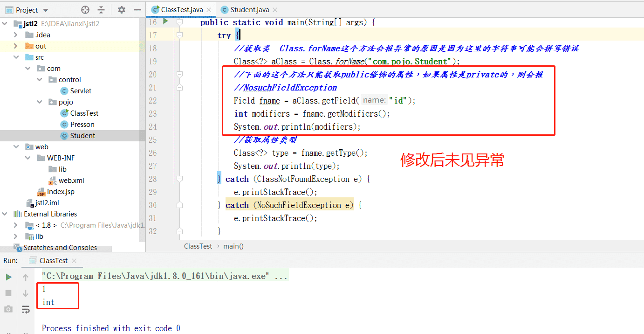The image size is (644, 334).
Task: Click the down arrow in Run panel
Action: coord(26,293)
